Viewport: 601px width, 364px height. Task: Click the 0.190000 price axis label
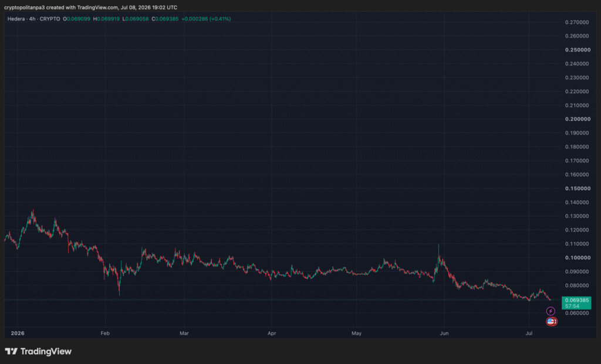click(577, 133)
